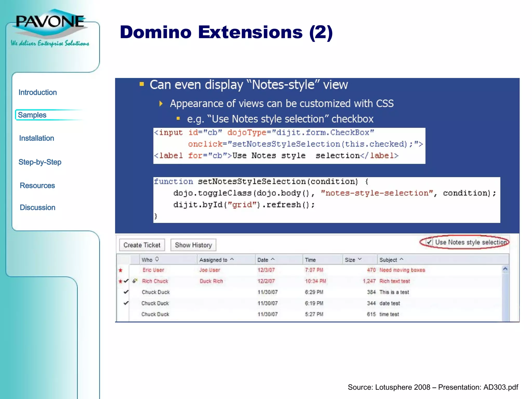532x399 pixels.
Task: Click the size value 1,247
Action: click(369, 281)
